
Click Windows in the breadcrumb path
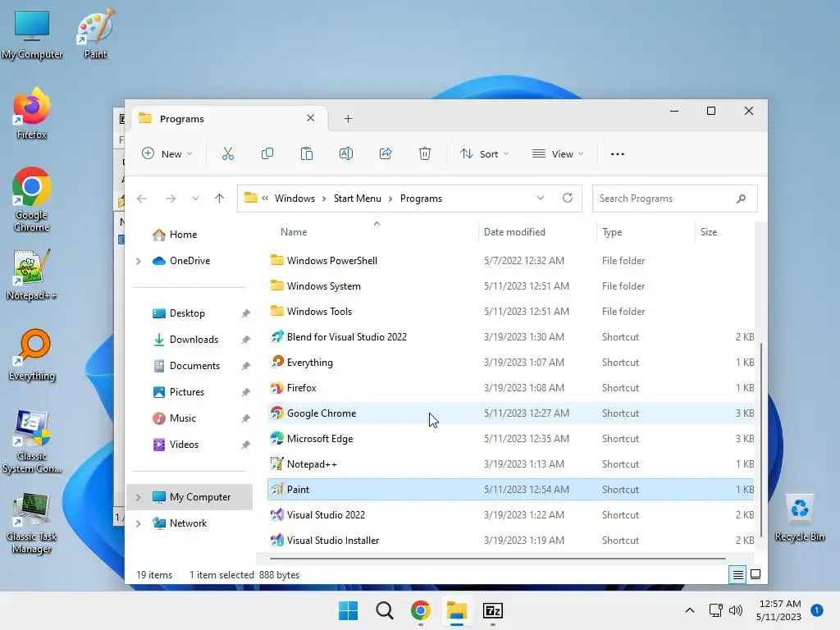294,199
